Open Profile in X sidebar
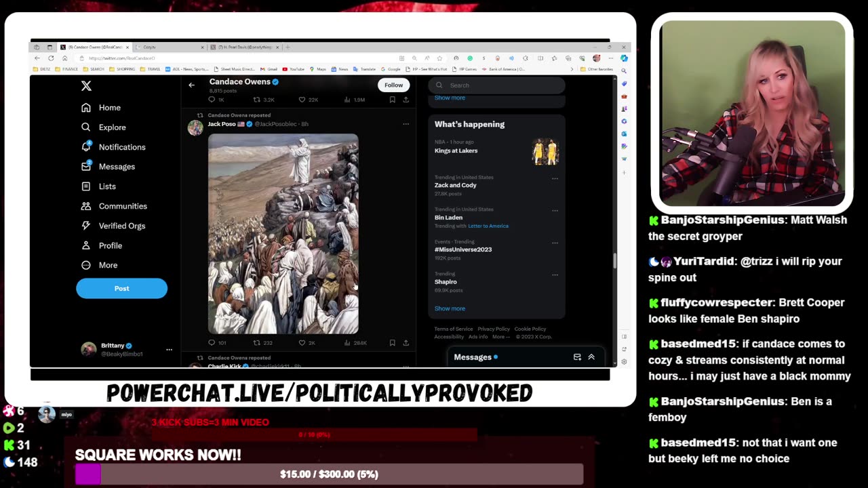 pyautogui.click(x=102, y=245)
